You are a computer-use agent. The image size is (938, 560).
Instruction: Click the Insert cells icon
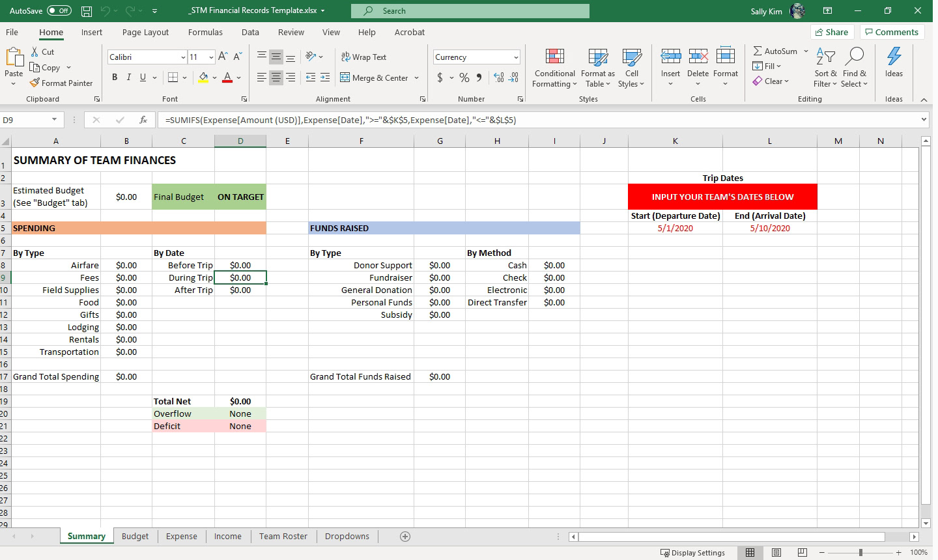(670, 57)
